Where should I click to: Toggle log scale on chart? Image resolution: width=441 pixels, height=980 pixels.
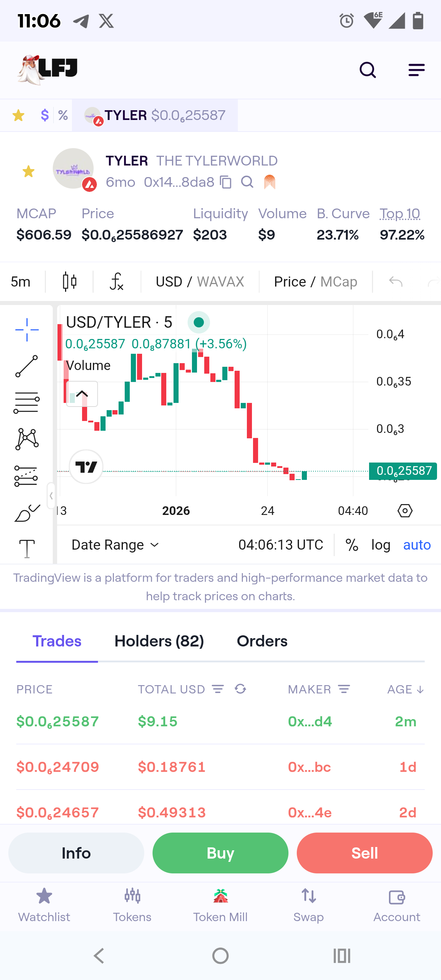(x=381, y=545)
